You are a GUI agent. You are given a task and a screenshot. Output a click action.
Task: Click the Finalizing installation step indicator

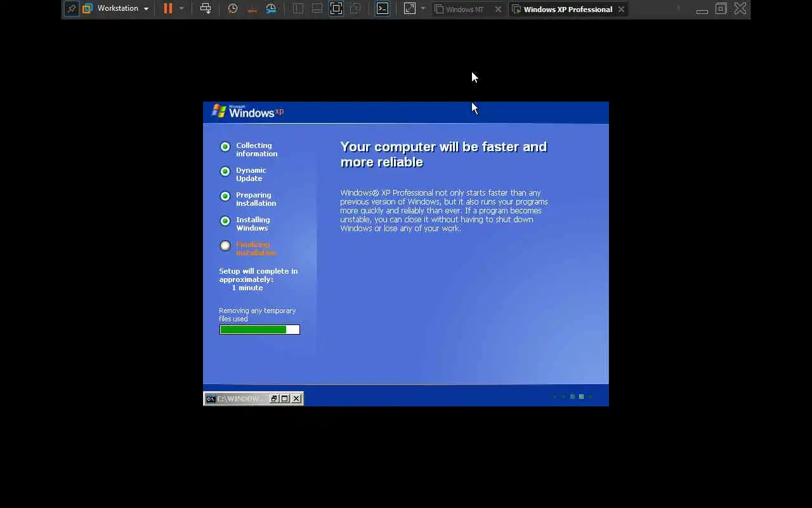(x=225, y=246)
